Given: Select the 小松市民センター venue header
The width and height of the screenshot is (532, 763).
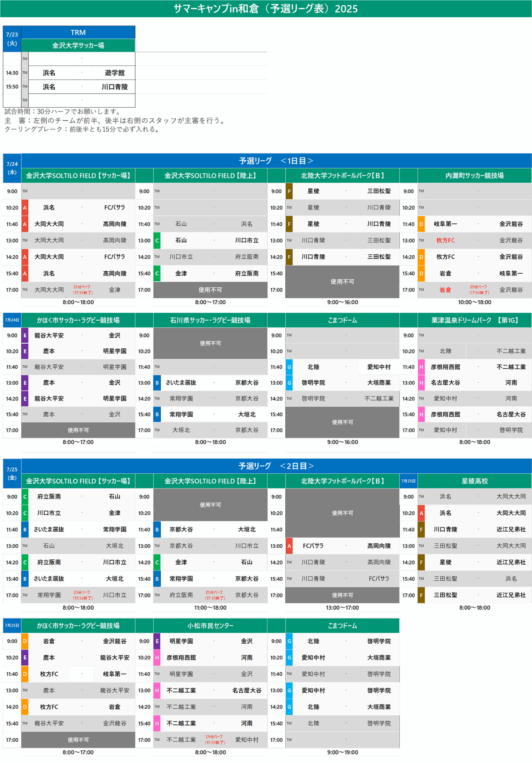Looking at the screenshot, I should click(x=210, y=625).
